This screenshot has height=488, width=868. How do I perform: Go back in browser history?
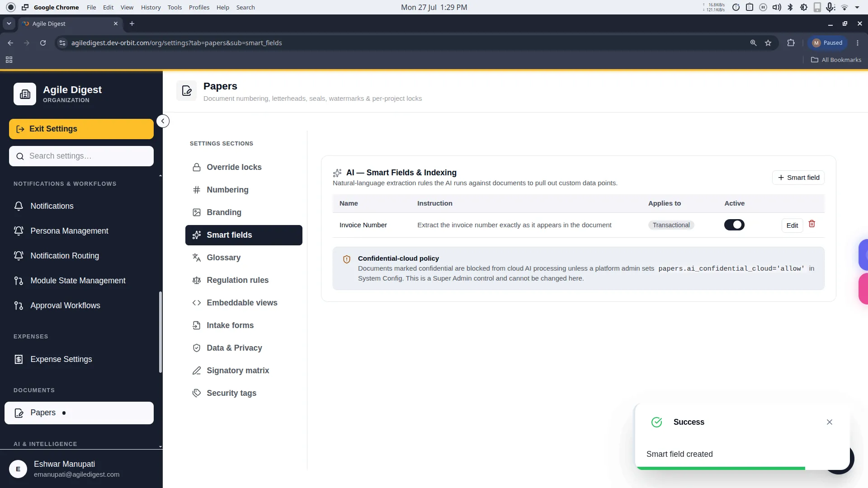tap(10, 43)
